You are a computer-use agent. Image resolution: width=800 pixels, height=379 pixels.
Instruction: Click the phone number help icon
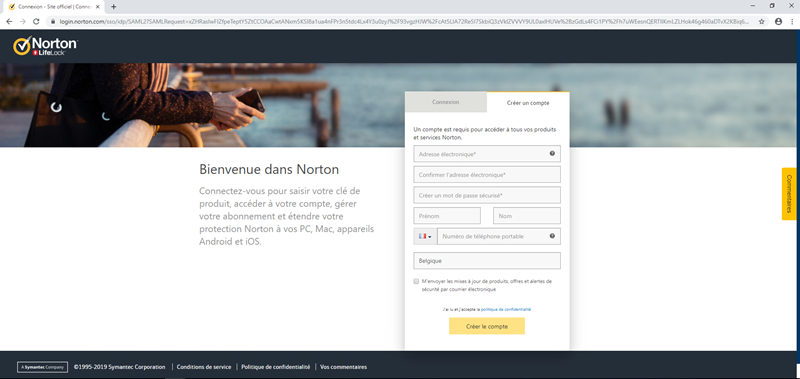point(552,236)
